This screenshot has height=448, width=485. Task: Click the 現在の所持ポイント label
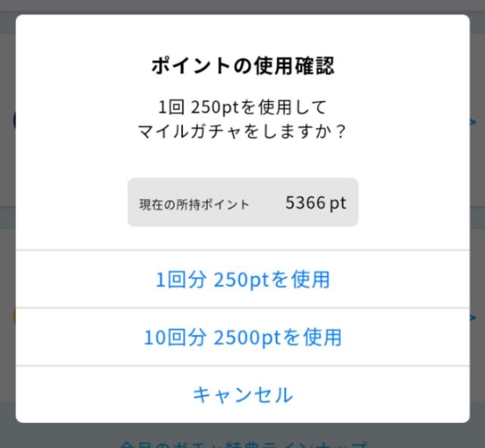[194, 204]
